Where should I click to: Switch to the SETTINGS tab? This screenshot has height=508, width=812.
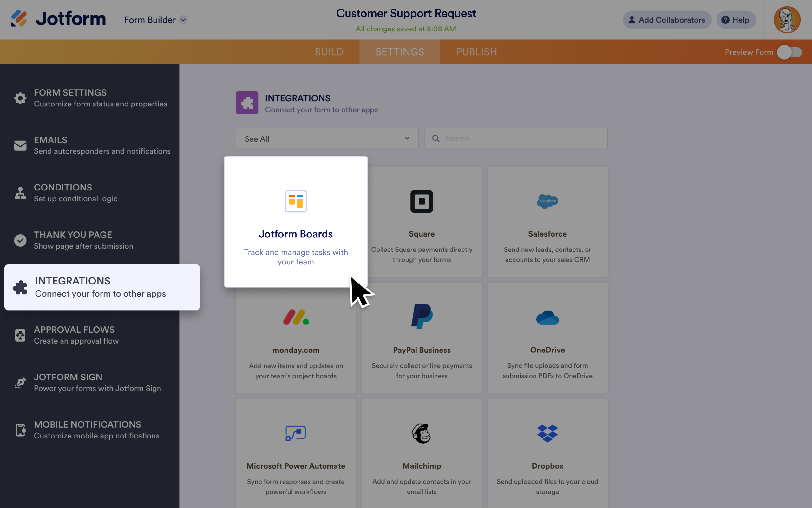coord(400,52)
